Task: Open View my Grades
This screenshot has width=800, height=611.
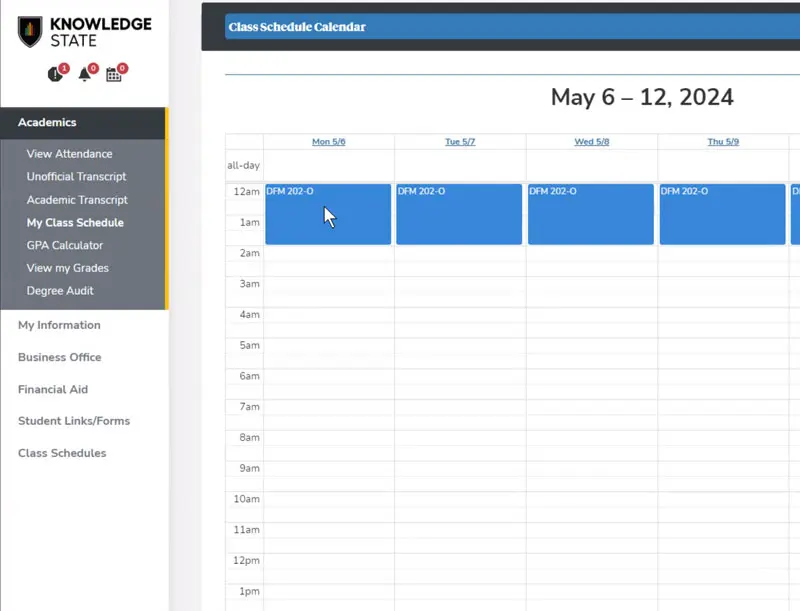Action: pyautogui.click(x=68, y=268)
